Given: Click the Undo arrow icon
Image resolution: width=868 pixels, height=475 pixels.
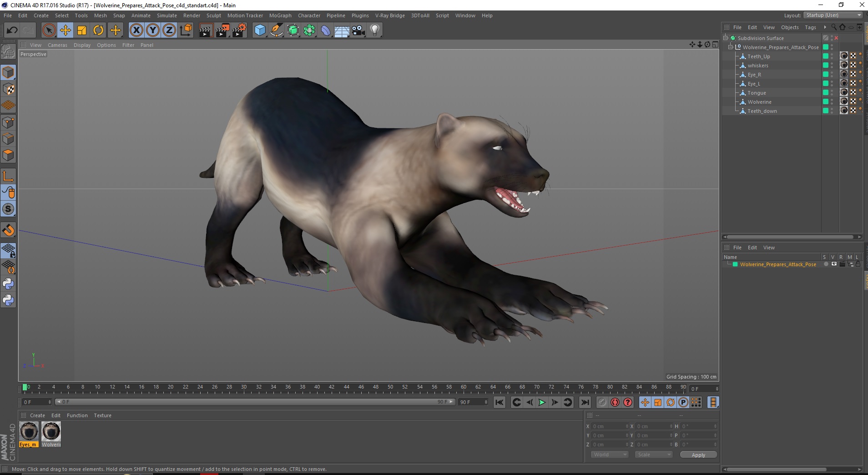Looking at the screenshot, I should point(12,30).
